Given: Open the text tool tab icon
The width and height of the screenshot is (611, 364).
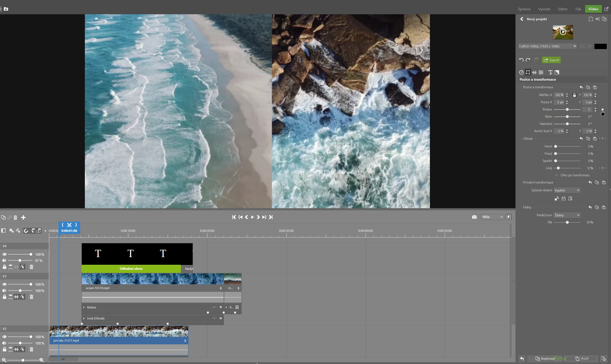Looking at the screenshot, I should [550, 72].
